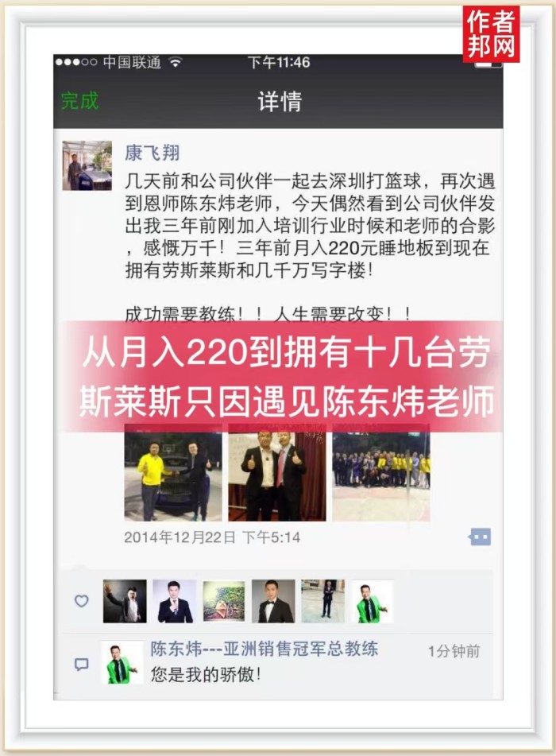Open fifth liker avatar standing outdoors
The height and width of the screenshot is (756, 556).
click(x=322, y=601)
